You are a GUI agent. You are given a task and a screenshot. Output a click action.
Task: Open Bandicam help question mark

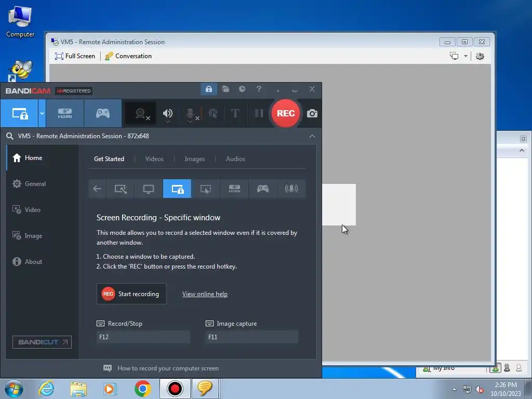(259, 89)
